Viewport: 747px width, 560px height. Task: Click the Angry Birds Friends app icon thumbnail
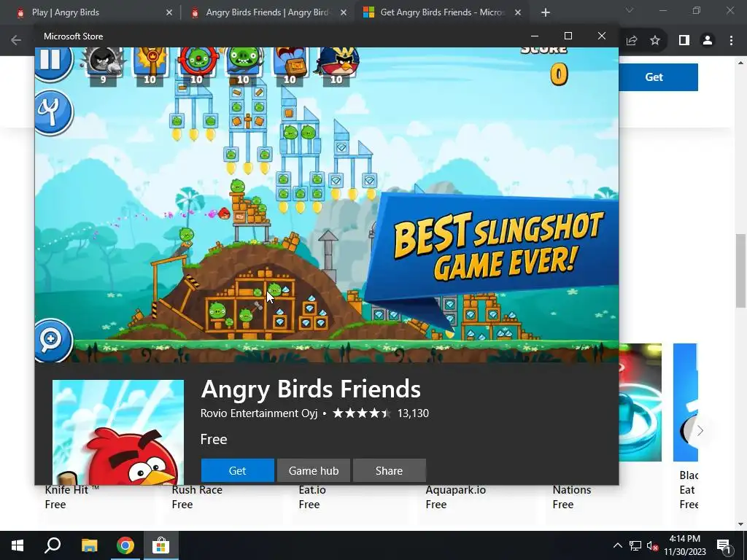point(118,432)
